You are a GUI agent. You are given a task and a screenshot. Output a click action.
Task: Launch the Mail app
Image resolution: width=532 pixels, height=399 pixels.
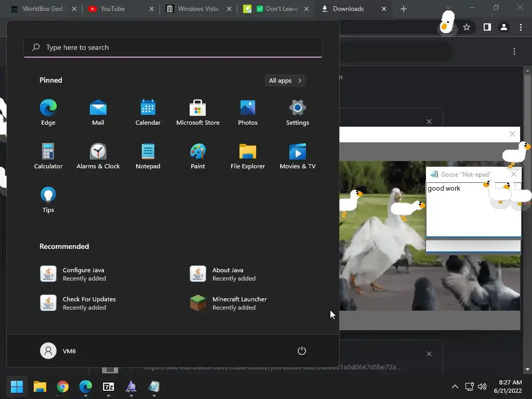click(98, 113)
